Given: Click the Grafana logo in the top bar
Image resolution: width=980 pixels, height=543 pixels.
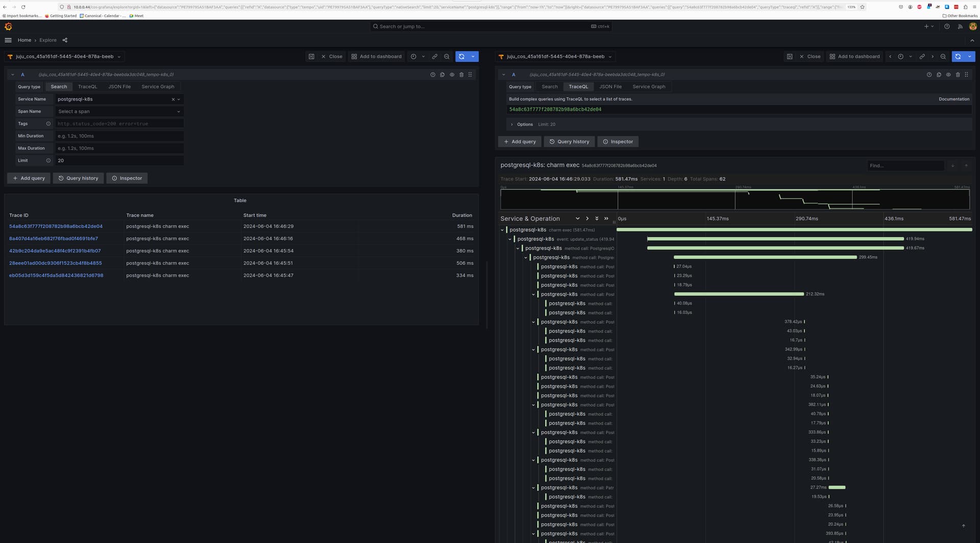Looking at the screenshot, I should tap(8, 27).
